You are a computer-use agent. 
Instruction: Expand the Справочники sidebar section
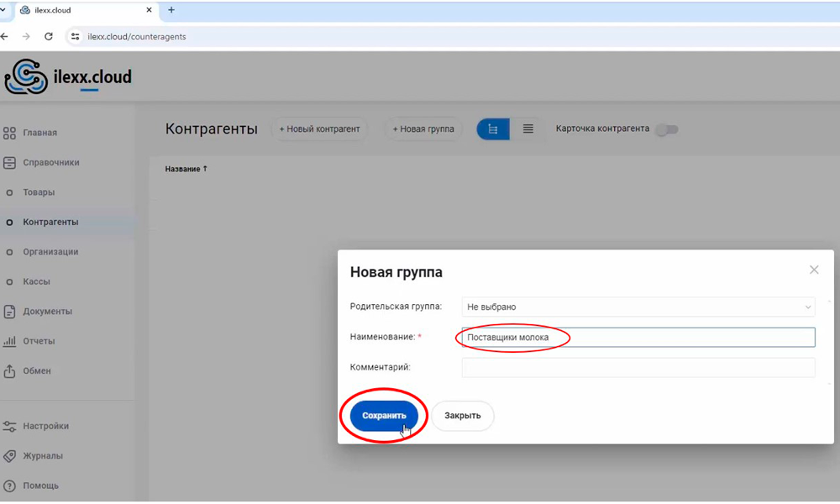(50, 162)
